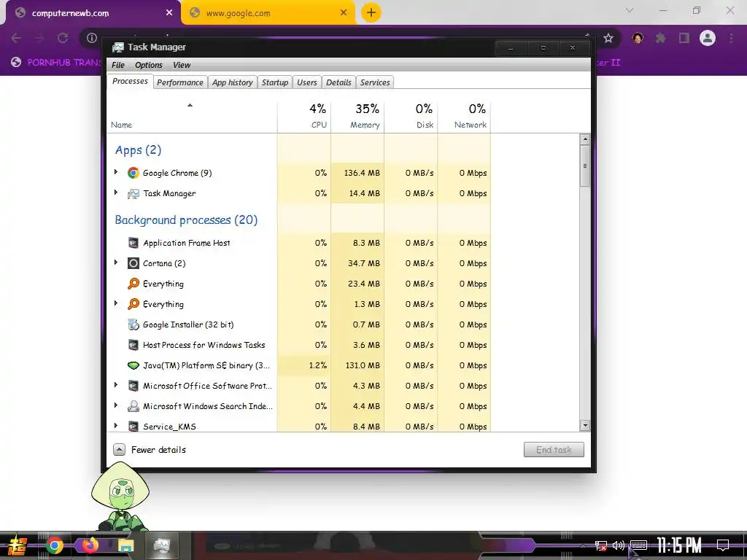
Task: Click the Task Manager process row icon
Action: (x=133, y=194)
